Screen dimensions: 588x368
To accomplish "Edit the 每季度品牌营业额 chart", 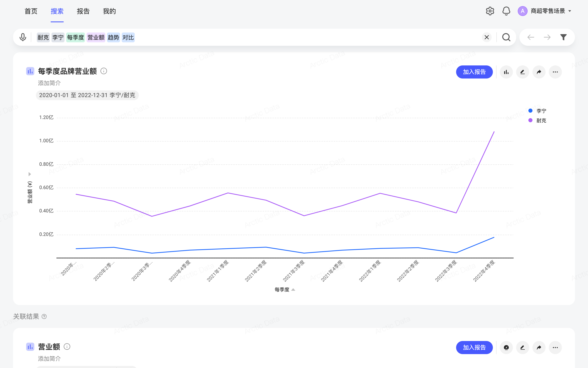I will point(523,72).
